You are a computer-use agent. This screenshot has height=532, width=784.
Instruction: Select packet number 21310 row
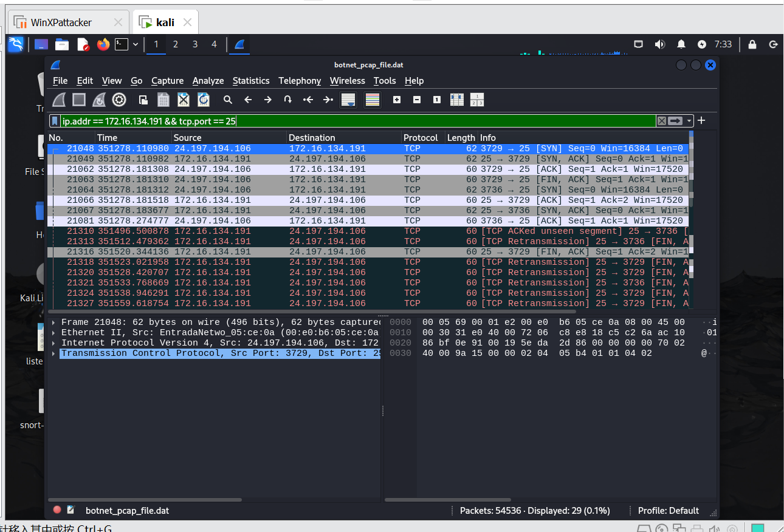[368, 231]
